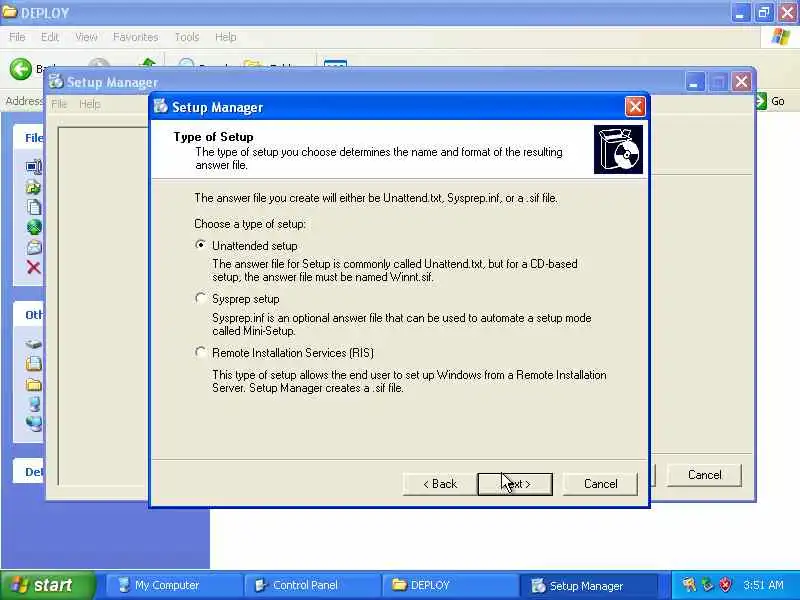Click the move file icon in sidebar
The width and height of the screenshot is (800, 600).
[x=34, y=187]
